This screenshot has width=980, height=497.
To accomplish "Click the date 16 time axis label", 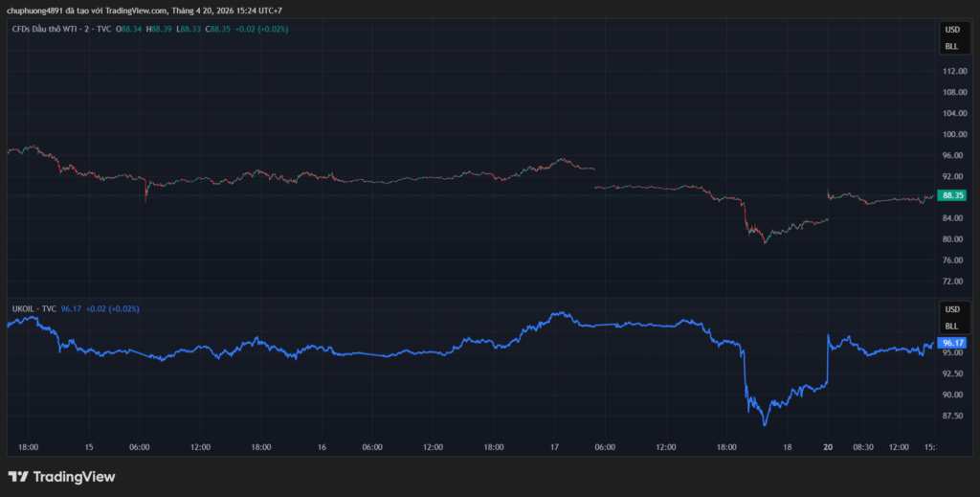I will 322,447.
